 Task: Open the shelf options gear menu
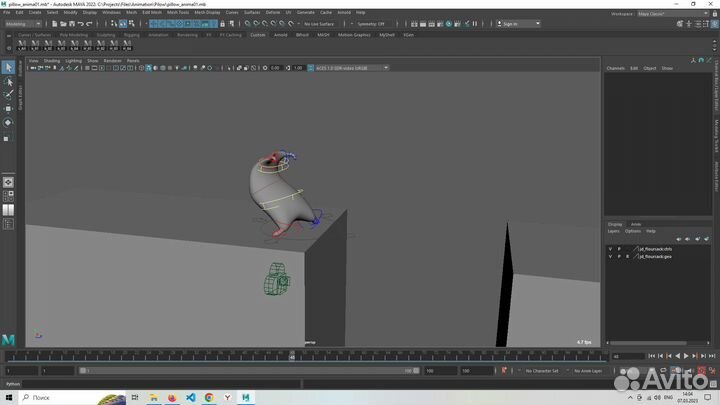[x=9, y=48]
